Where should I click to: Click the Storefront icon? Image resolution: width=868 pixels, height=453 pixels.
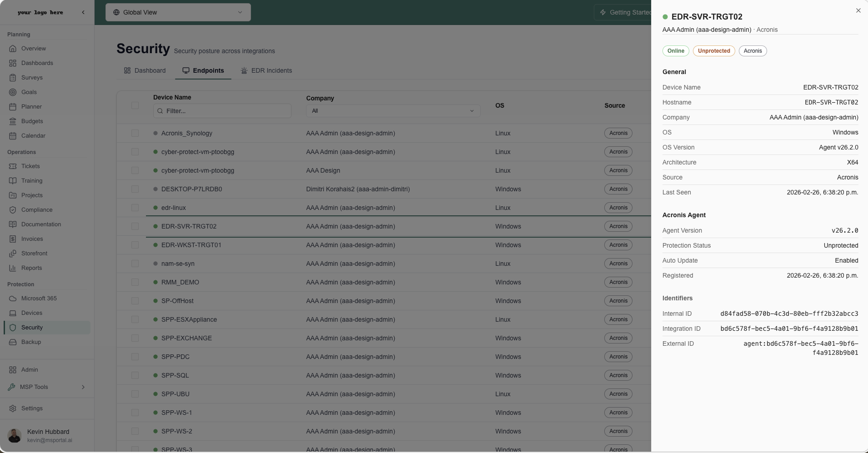[x=13, y=254]
